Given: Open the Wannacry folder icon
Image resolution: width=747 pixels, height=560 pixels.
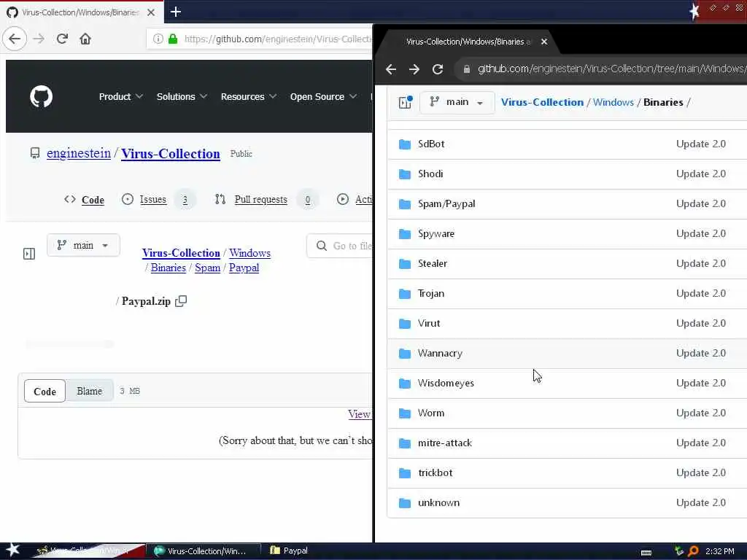Looking at the screenshot, I should [x=405, y=354].
